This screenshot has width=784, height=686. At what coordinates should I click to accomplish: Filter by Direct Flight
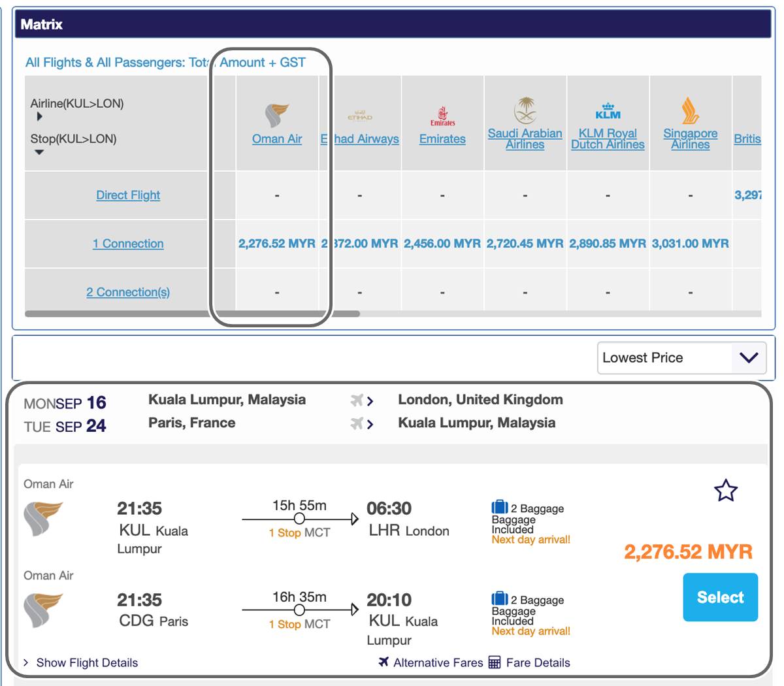(x=128, y=195)
